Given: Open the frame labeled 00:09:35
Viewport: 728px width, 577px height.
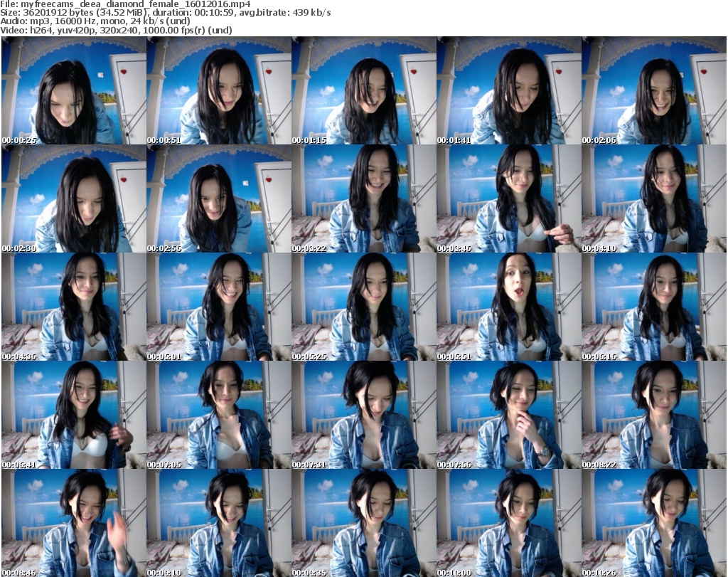Looking at the screenshot, I should point(364,523).
